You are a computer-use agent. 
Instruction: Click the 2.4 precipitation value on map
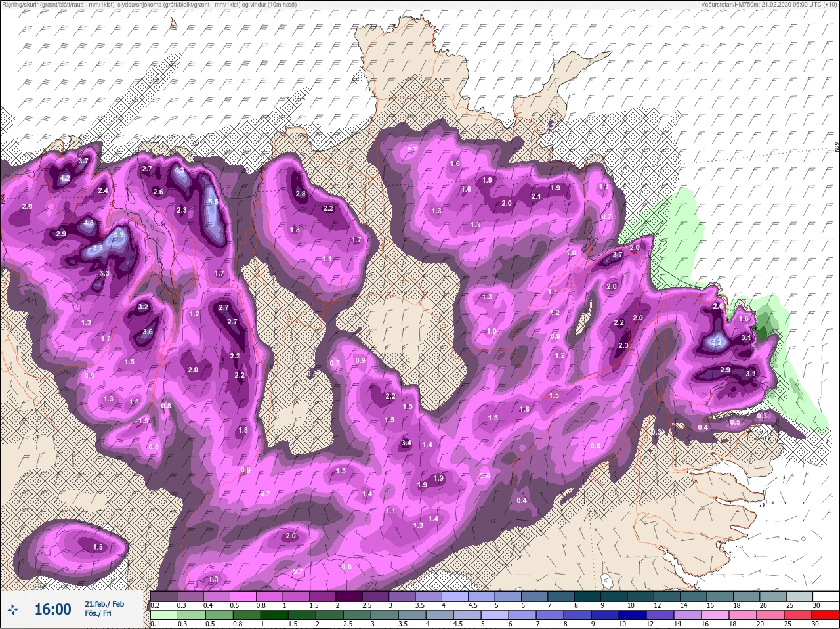[x=103, y=191]
